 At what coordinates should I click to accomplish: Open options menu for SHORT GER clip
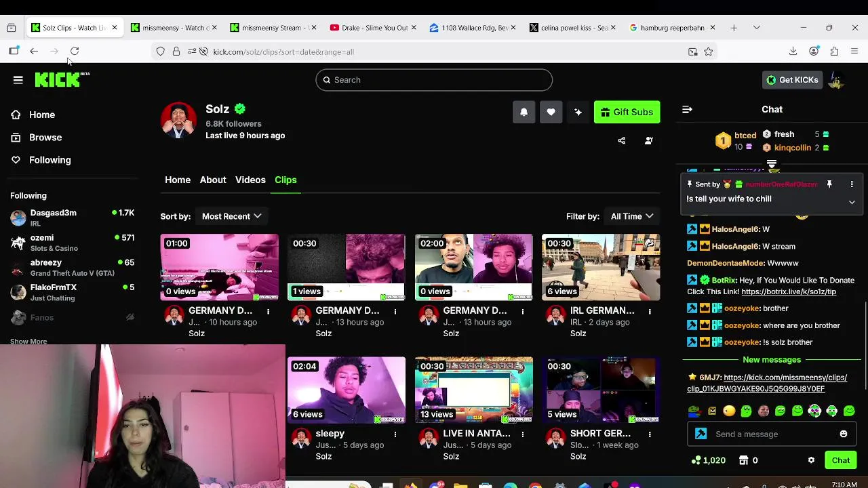(x=650, y=434)
